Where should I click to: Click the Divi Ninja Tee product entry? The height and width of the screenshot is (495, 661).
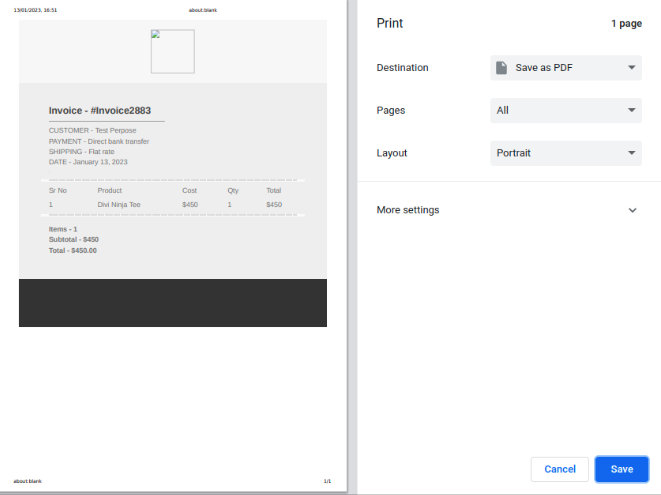pyautogui.click(x=119, y=204)
